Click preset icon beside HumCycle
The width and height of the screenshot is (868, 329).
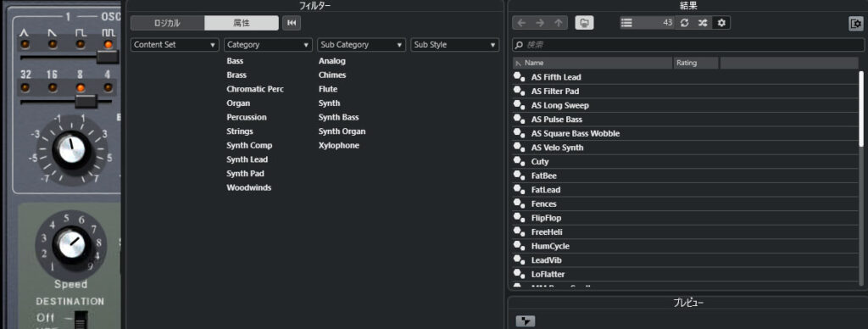click(x=519, y=245)
